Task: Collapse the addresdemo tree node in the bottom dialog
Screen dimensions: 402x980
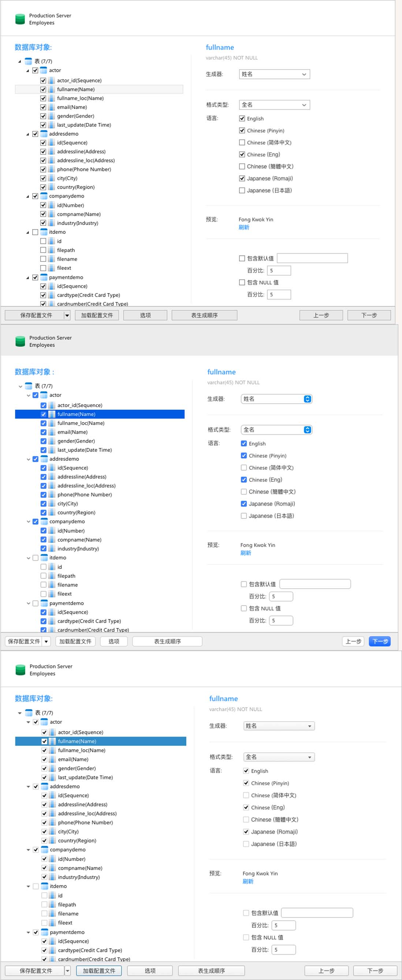Action: [28, 786]
